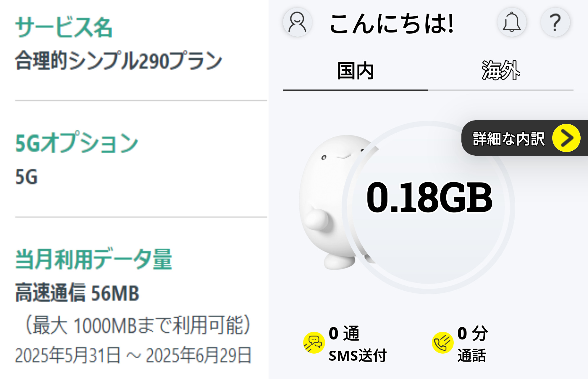Click the yellow phone call icon

pyautogui.click(x=442, y=343)
